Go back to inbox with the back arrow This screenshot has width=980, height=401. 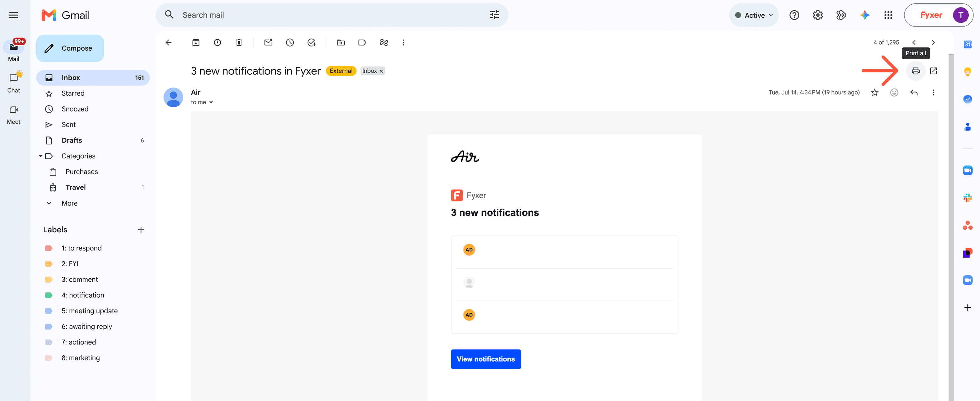169,42
